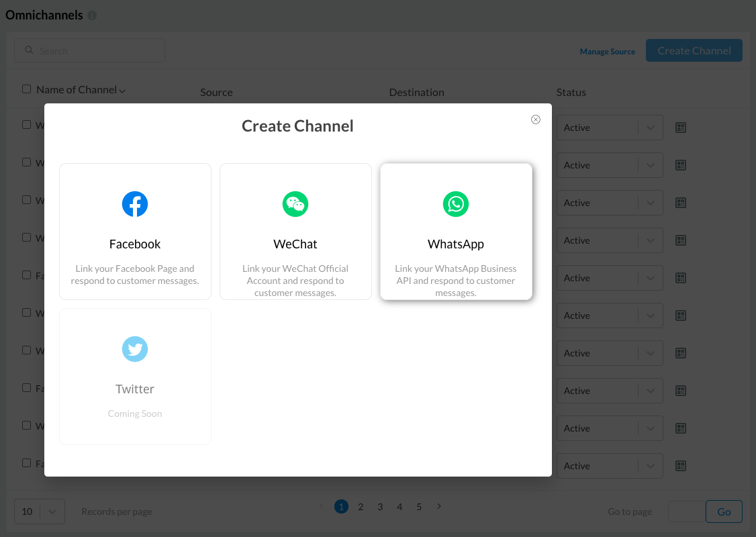This screenshot has width=756, height=537.
Task: Sort by Name of Channel chevron
Action: [x=122, y=91]
